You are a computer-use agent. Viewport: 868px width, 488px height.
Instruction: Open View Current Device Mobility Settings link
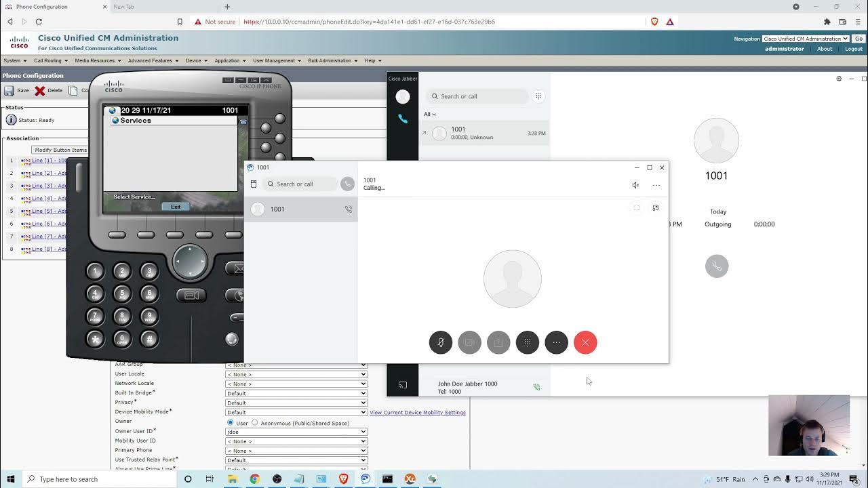coord(418,412)
